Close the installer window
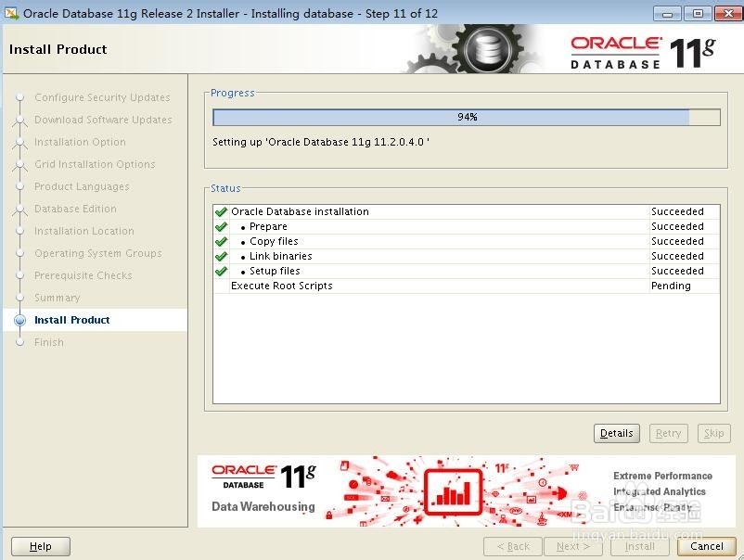 click(x=728, y=14)
